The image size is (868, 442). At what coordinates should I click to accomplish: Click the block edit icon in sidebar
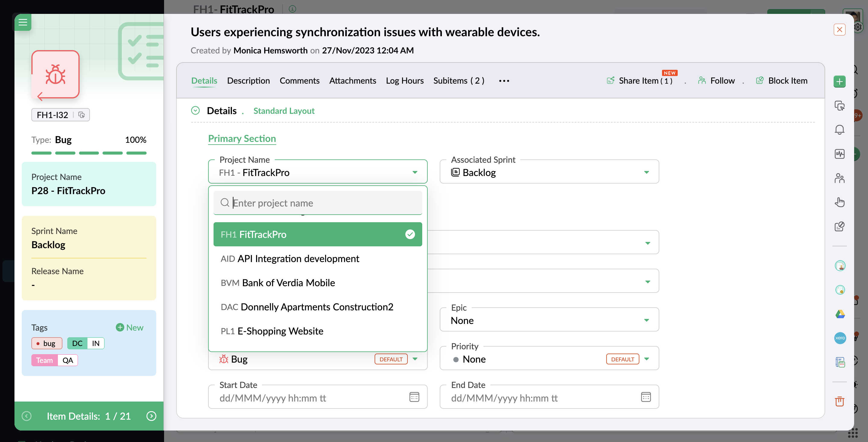pyautogui.click(x=839, y=226)
